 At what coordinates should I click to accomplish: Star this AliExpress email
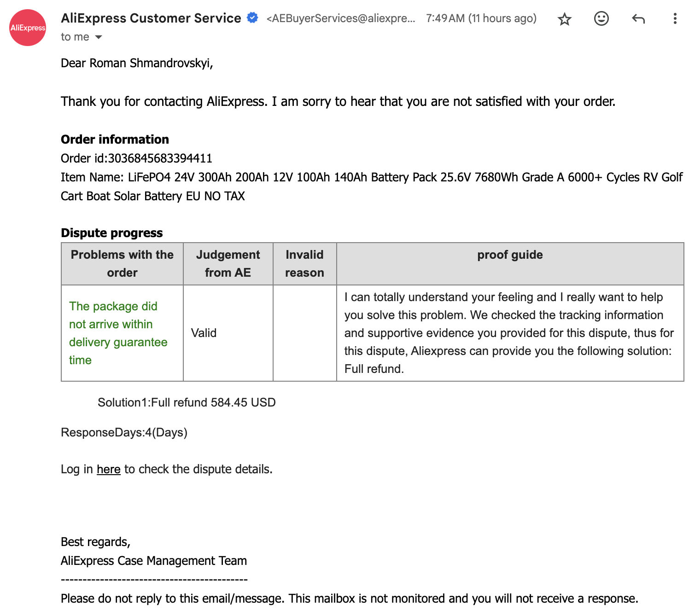[x=564, y=19]
